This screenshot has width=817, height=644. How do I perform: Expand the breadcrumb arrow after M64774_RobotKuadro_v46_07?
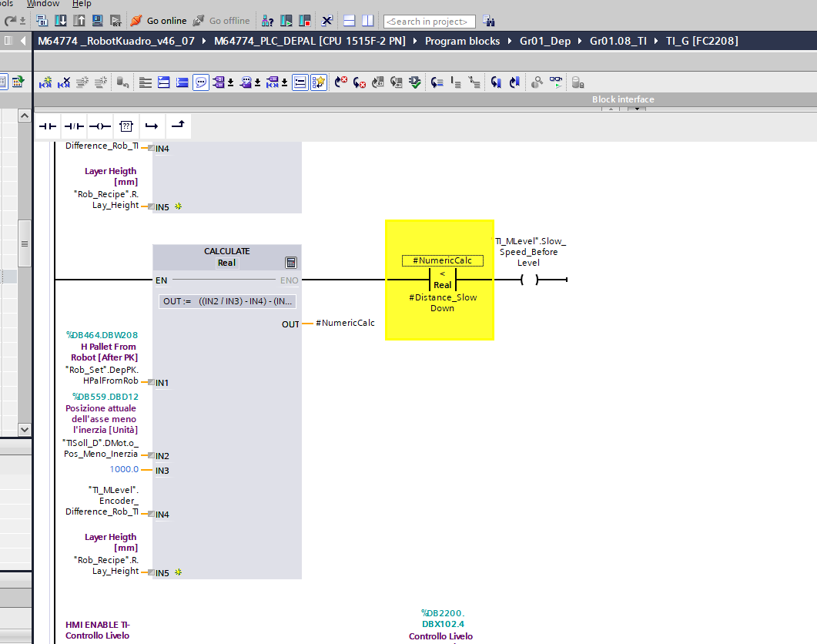point(204,41)
